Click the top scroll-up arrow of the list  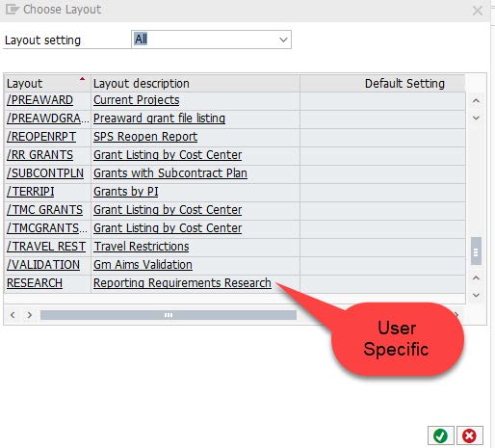tap(476, 101)
